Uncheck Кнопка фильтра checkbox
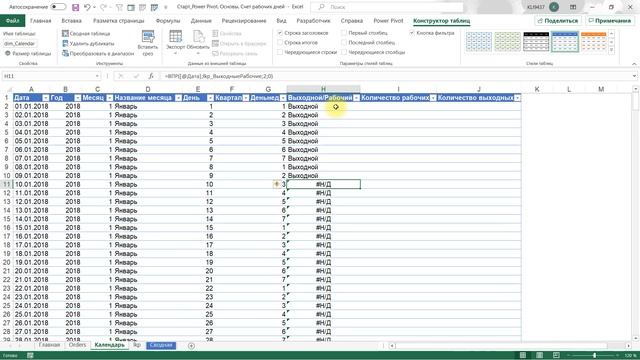This screenshot has width=640, height=360. (412, 33)
